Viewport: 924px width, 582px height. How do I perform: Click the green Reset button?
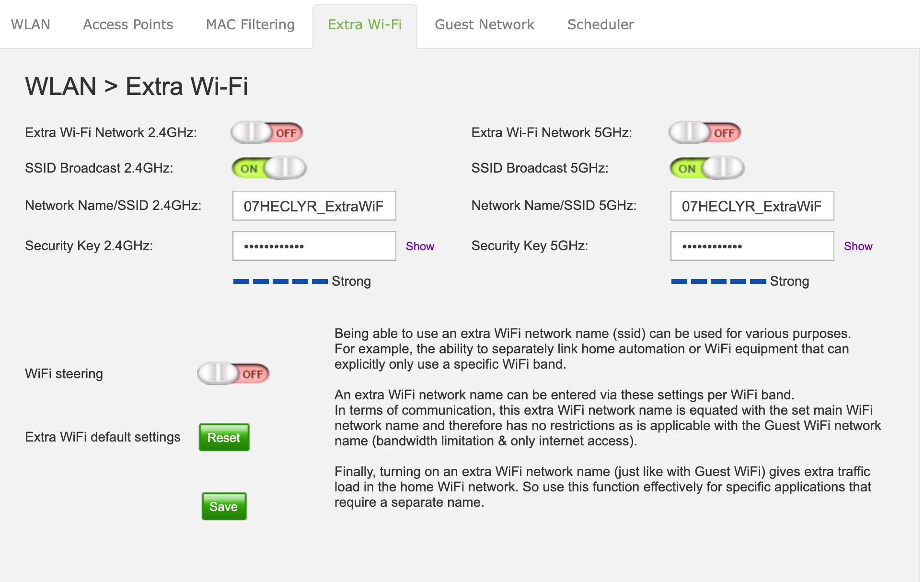pos(224,437)
